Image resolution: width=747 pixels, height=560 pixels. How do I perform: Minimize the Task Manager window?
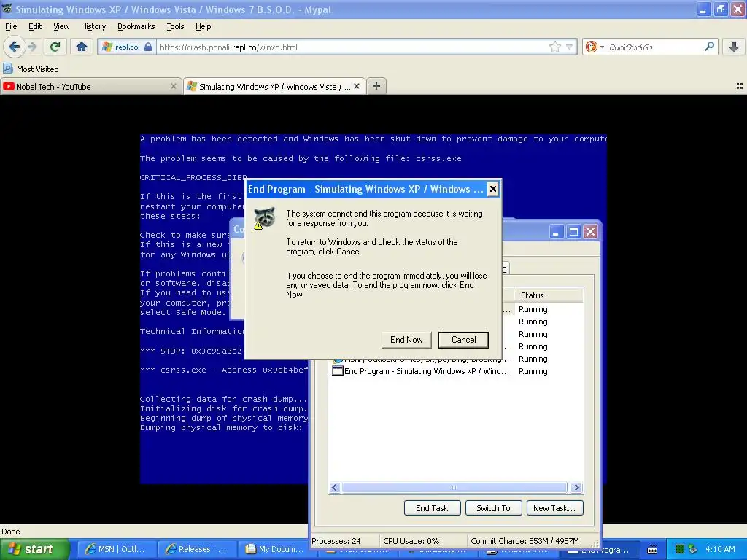[555, 232]
